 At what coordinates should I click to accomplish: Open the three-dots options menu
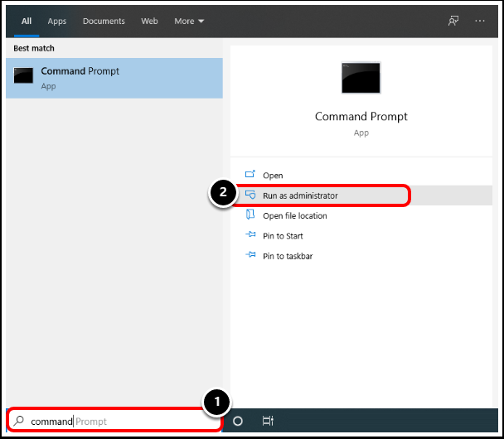tap(480, 21)
